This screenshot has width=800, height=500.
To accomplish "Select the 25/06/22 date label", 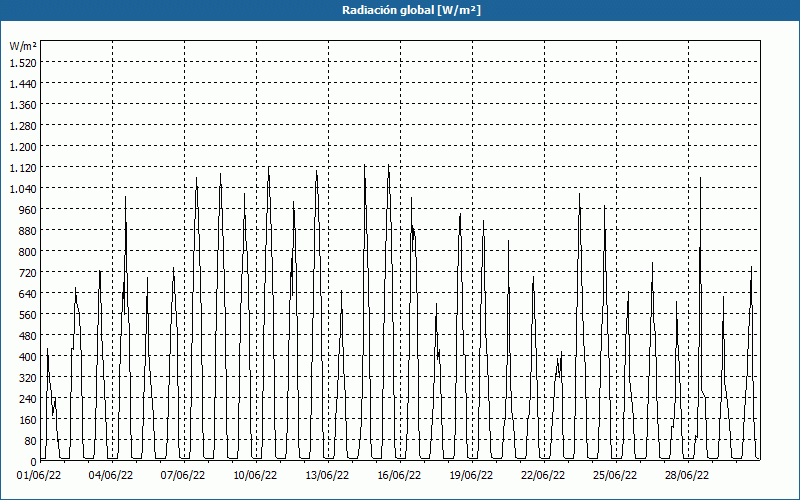I will [x=615, y=475].
